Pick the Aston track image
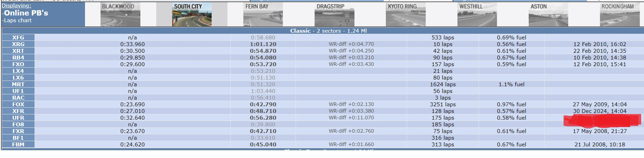This screenshot has height=158, width=644. 548,15
